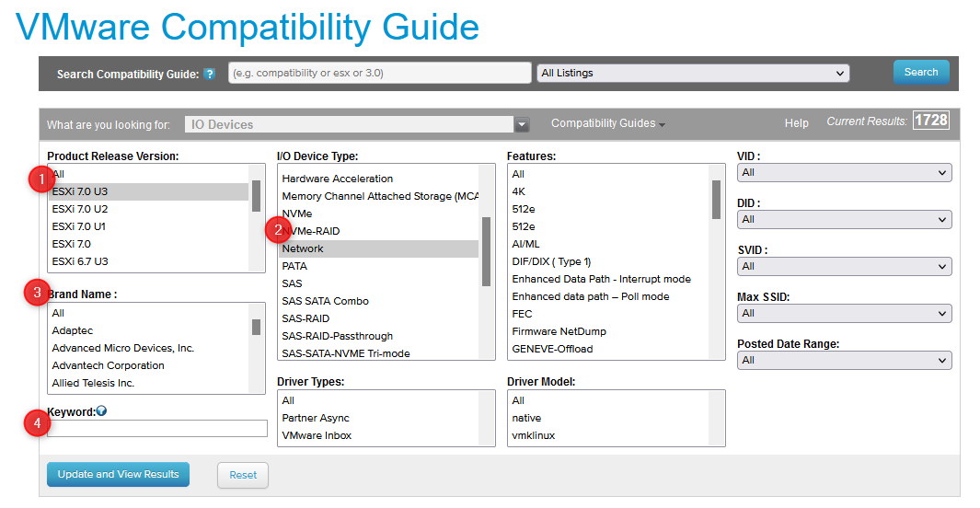Click the red number 1 marker
980x508 pixels.
[x=37, y=178]
